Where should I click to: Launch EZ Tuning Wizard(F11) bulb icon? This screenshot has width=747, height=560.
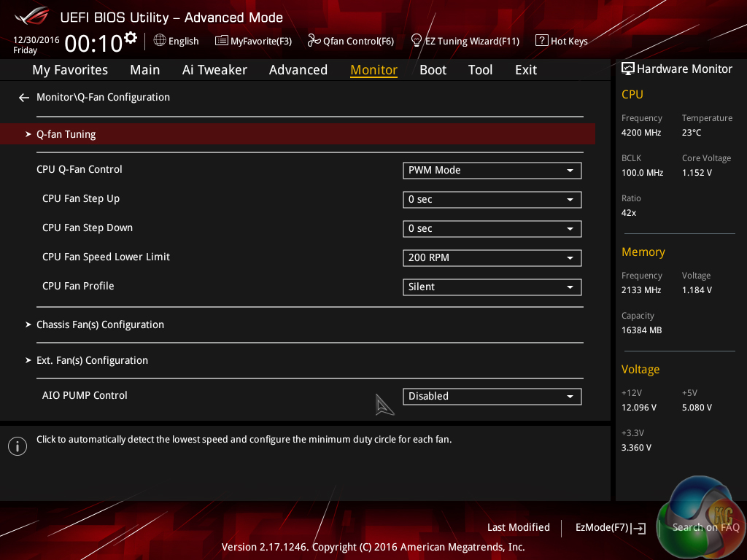pyautogui.click(x=417, y=40)
